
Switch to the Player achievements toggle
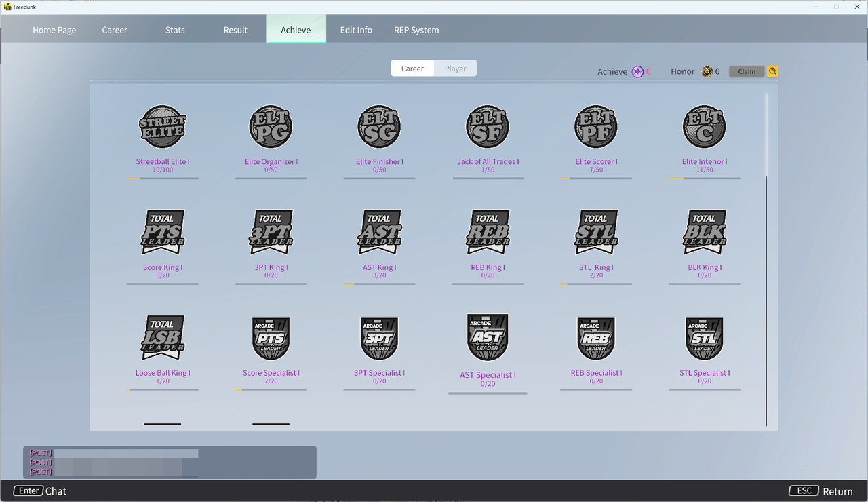click(456, 69)
